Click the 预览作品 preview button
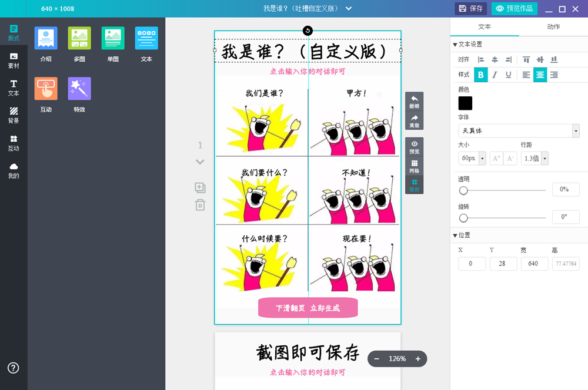This screenshot has height=390, width=588. coord(514,8)
